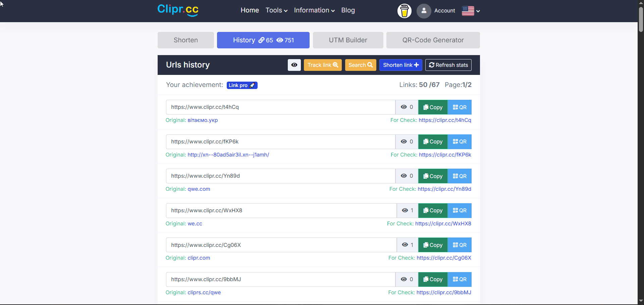Open the Buy Me a Coffee icon
Screen dimensions: 644x305
404,11
